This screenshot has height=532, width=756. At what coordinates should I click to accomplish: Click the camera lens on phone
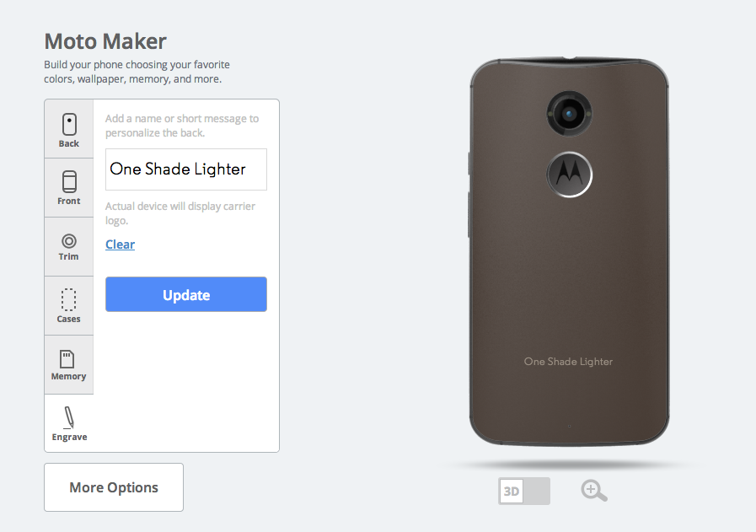pyautogui.click(x=570, y=114)
